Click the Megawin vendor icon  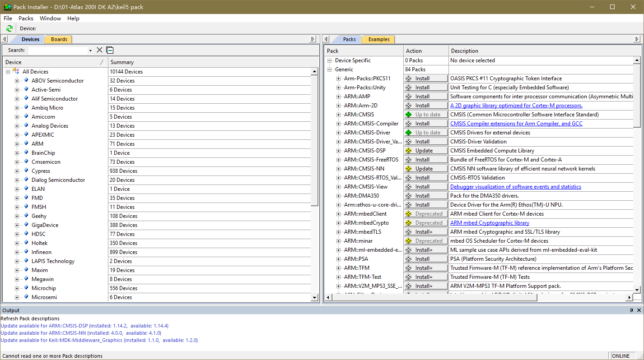pos(26,279)
